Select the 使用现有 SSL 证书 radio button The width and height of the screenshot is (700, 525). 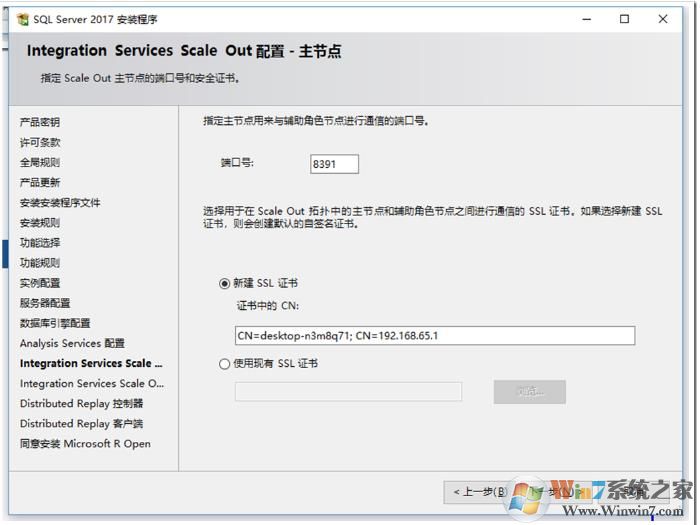225,364
